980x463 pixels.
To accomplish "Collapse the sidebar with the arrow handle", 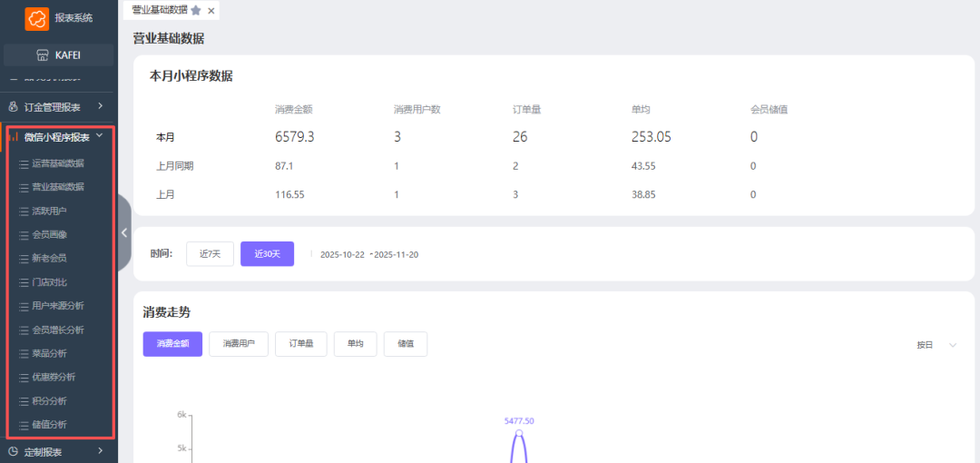I will point(124,232).
